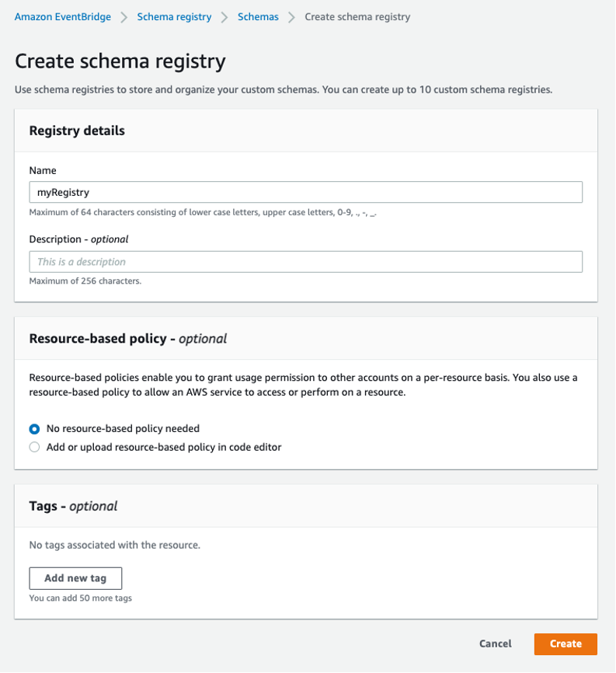Click the orange Create button

565,643
